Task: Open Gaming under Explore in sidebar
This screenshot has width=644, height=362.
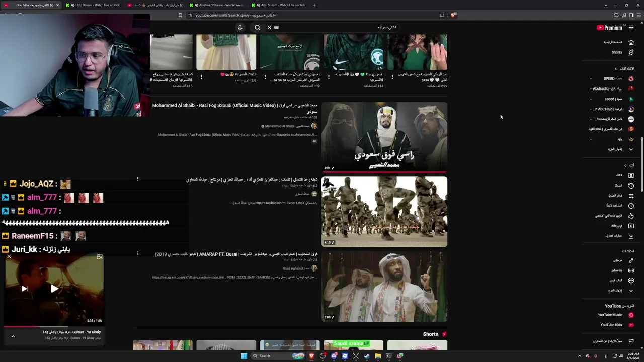Action: pos(631,281)
